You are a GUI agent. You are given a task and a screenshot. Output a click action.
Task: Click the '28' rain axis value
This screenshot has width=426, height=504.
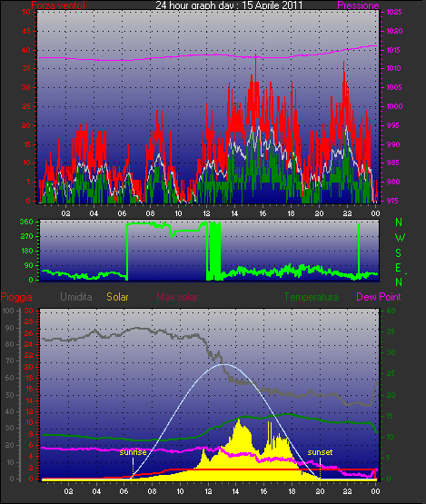click(x=29, y=322)
